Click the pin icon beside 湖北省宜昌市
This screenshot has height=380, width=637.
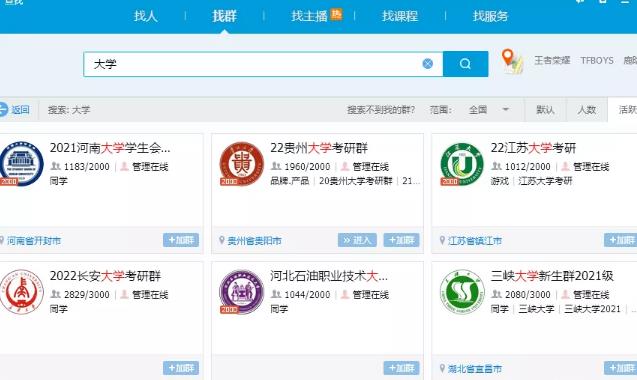click(x=442, y=368)
